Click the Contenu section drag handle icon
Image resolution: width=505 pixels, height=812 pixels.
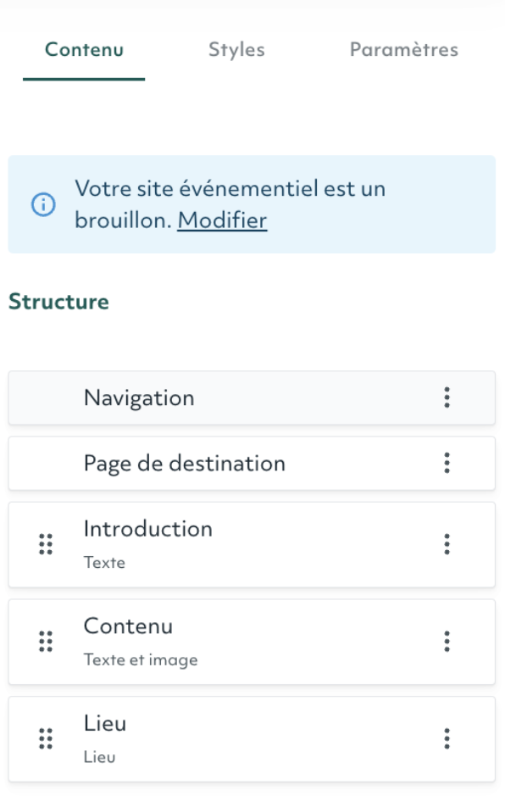click(46, 642)
